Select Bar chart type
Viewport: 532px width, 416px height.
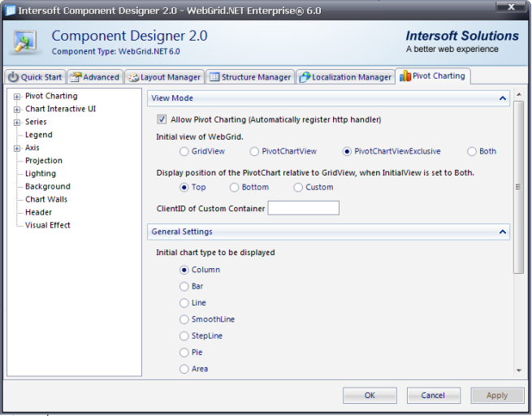184,286
